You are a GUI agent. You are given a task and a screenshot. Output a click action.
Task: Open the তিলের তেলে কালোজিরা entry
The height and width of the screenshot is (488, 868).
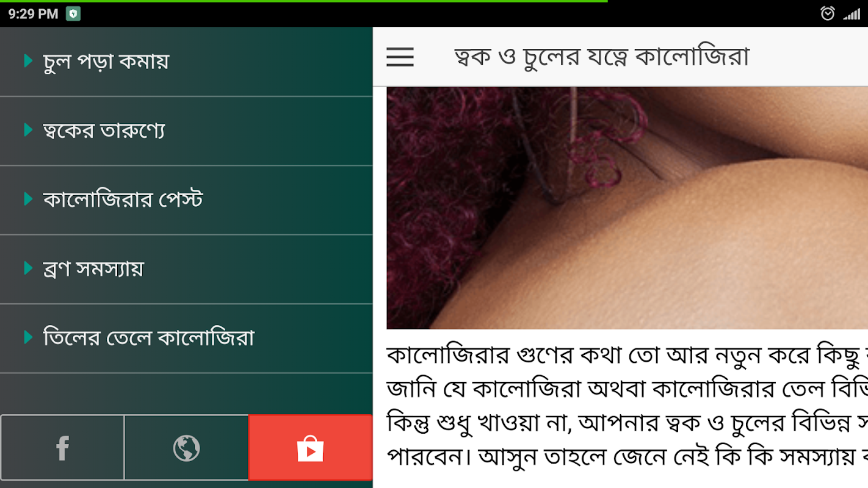186,337
